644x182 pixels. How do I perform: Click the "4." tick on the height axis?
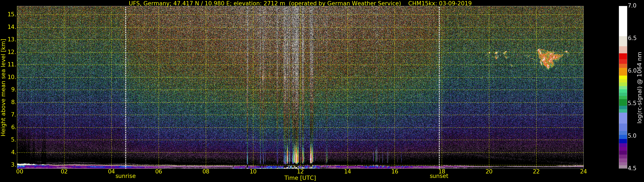tap(13, 152)
